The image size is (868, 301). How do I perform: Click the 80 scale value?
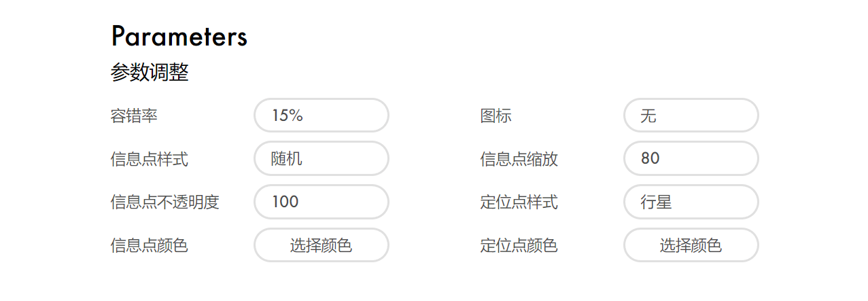tap(650, 159)
